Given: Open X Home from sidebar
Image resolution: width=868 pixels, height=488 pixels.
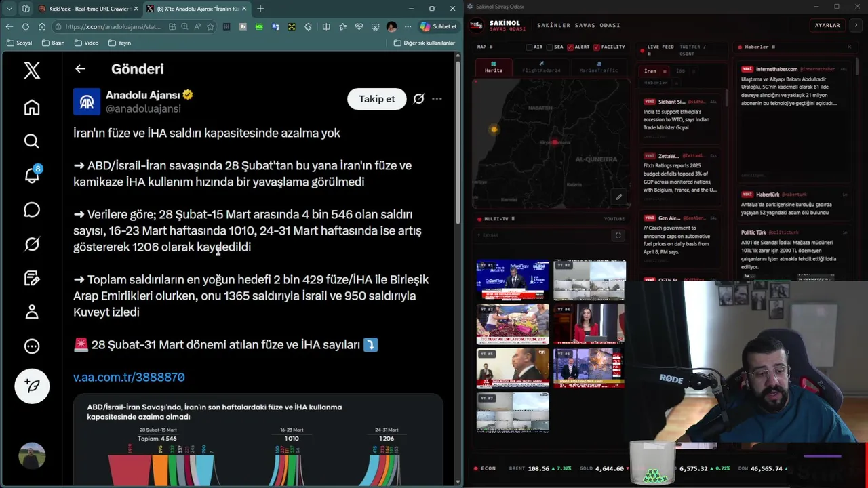Looking at the screenshot, I should coord(32,107).
